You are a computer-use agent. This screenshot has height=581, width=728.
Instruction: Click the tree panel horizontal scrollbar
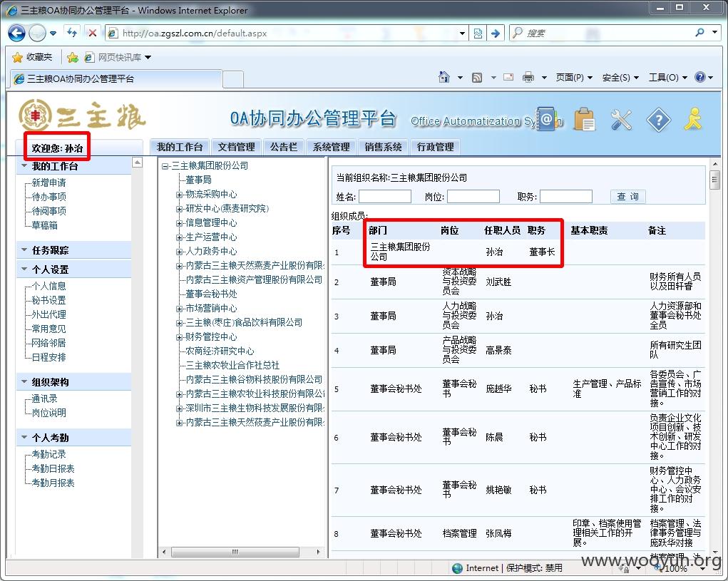pos(235,552)
